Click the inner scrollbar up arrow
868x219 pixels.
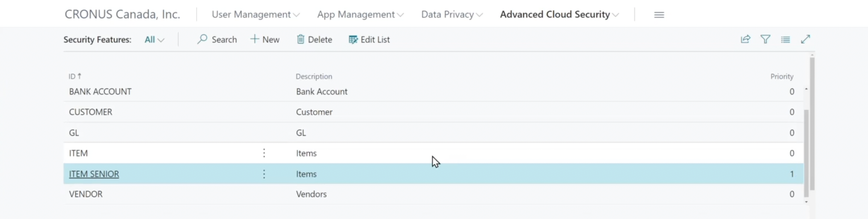806,89
